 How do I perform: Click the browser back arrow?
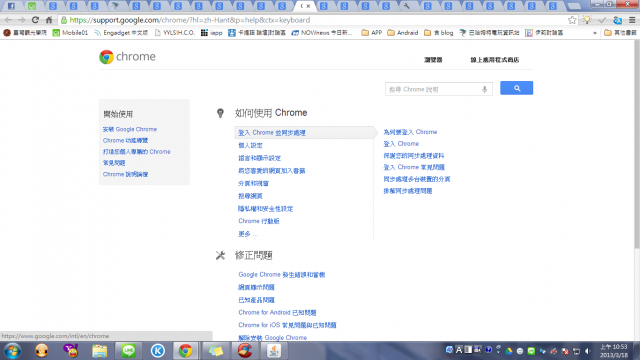8,20
